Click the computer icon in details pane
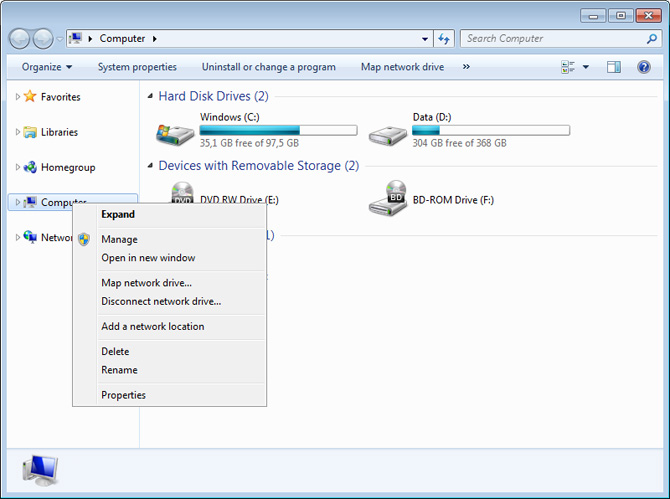Viewport: 670px width, 499px height. point(40,470)
